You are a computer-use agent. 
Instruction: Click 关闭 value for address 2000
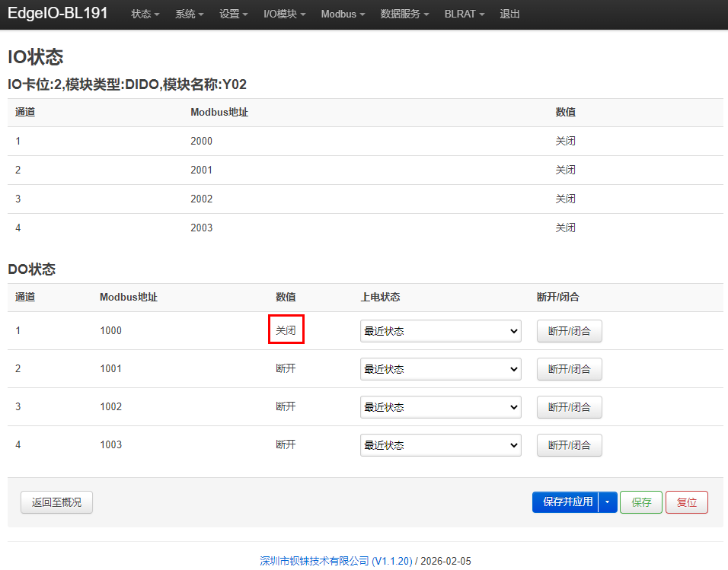point(566,141)
